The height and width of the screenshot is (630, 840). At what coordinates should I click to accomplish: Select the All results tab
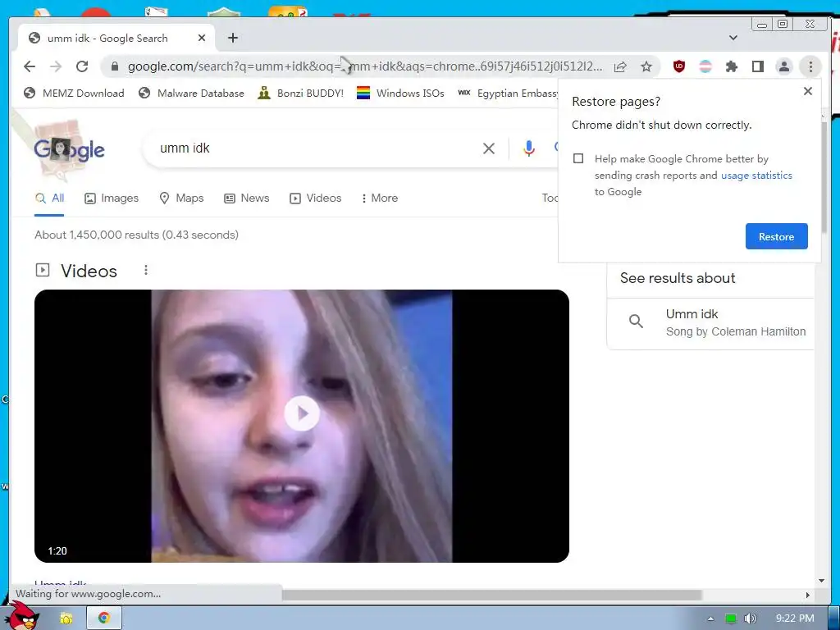(x=49, y=199)
